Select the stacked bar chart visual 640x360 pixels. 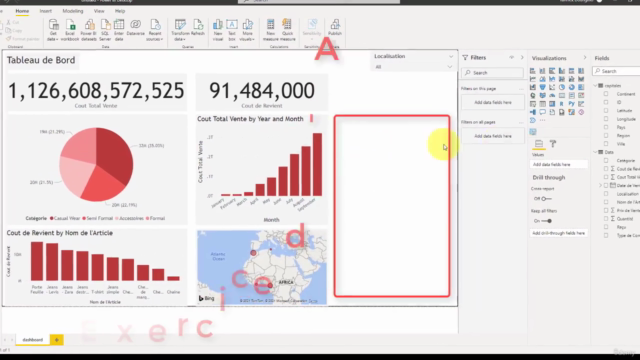pyautogui.click(x=533, y=71)
